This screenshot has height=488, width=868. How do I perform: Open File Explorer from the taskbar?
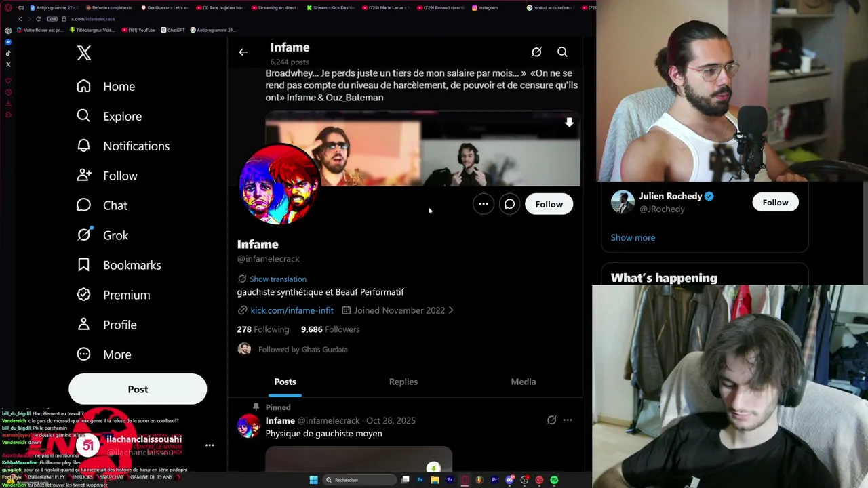tap(435, 480)
